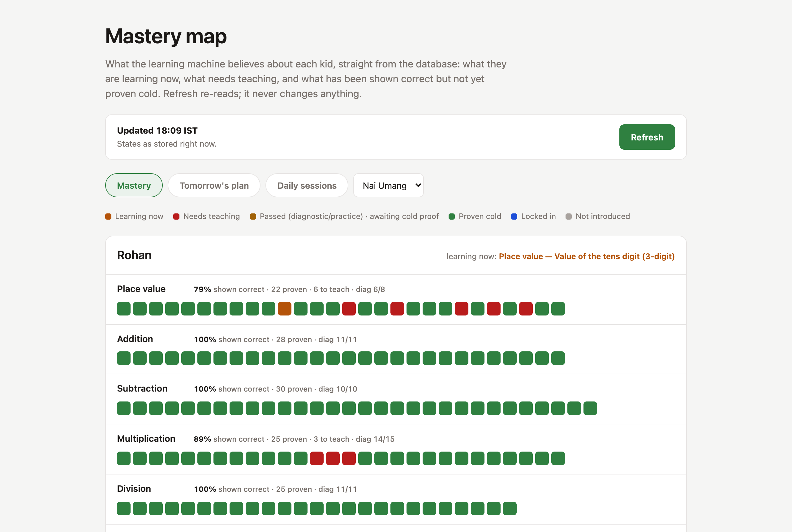
Task: Click '25 proven · diag 11/11' Division stats
Action: [316, 489]
